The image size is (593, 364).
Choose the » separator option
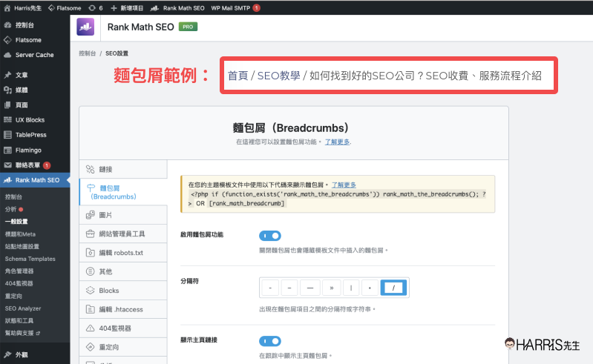pos(332,288)
